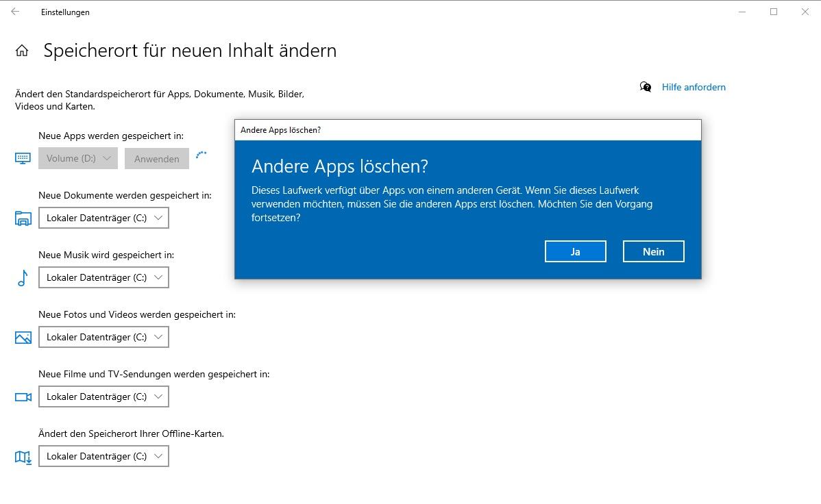821x504 pixels.
Task: Click the 'Neue Dokumente werden gespeichert in:' label
Action: [x=125, y=195]
